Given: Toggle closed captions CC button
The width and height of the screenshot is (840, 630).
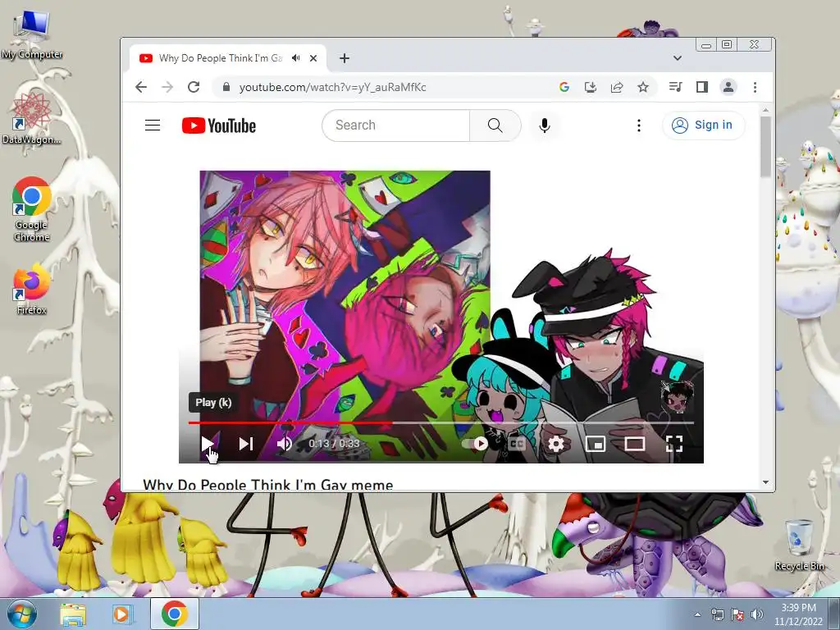Looking at the screenshot, I should (517, 444).
